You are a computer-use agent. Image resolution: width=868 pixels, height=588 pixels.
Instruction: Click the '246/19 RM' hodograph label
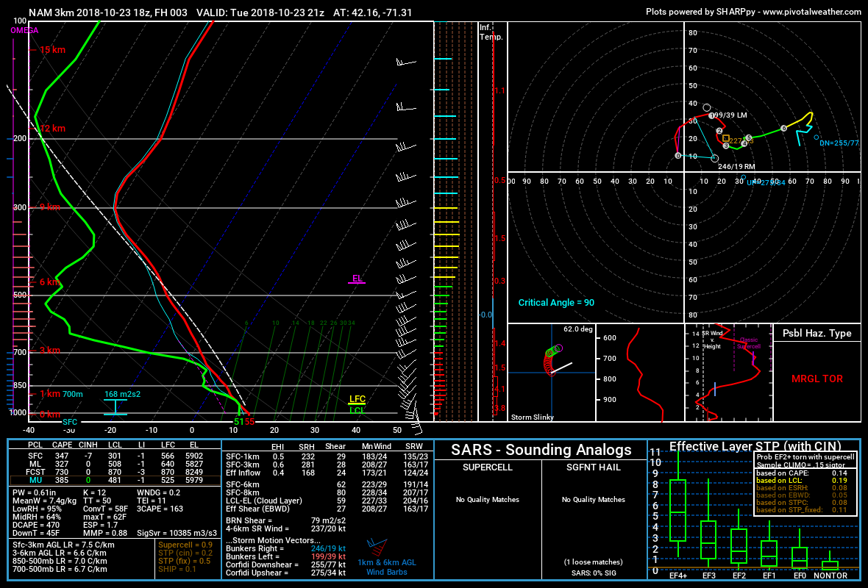pos(736,167)
